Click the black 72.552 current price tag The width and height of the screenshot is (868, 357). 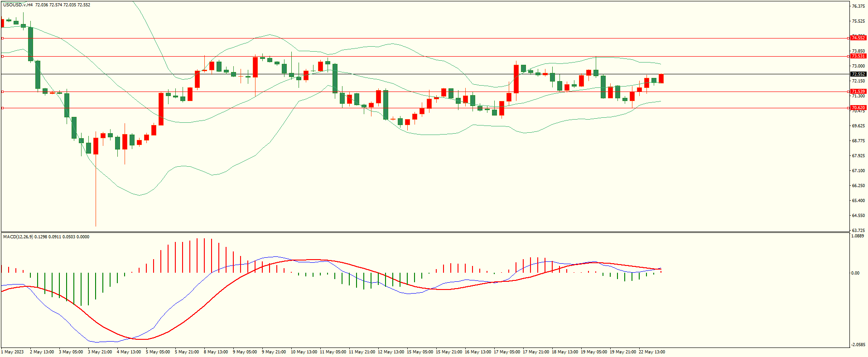click(858, 74)
